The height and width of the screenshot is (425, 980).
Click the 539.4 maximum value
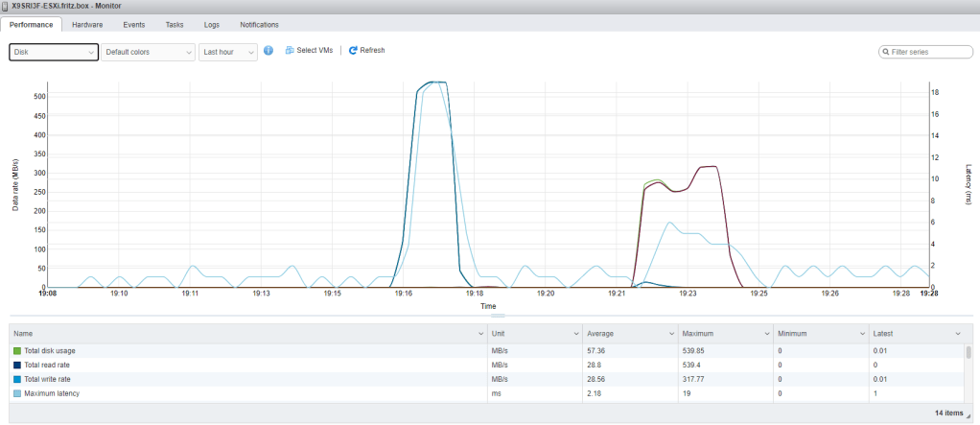click(690, 365)
